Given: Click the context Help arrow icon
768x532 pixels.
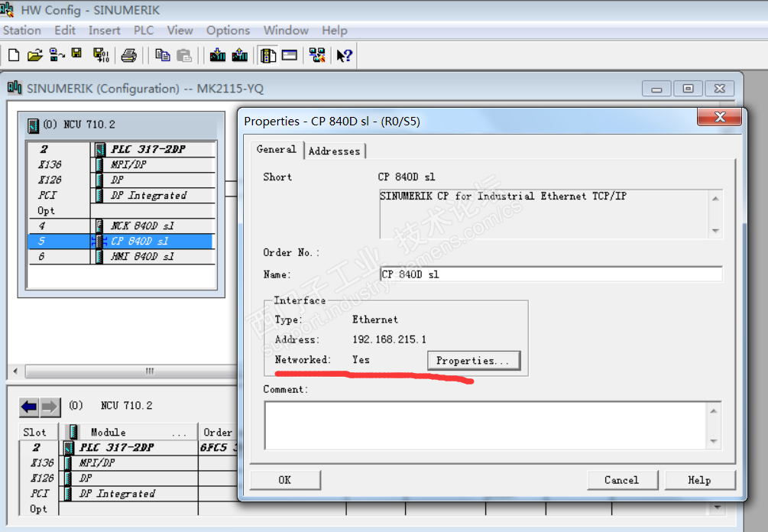Looking at the screenshot, I should pyautogui.click(x=345, y=55).
